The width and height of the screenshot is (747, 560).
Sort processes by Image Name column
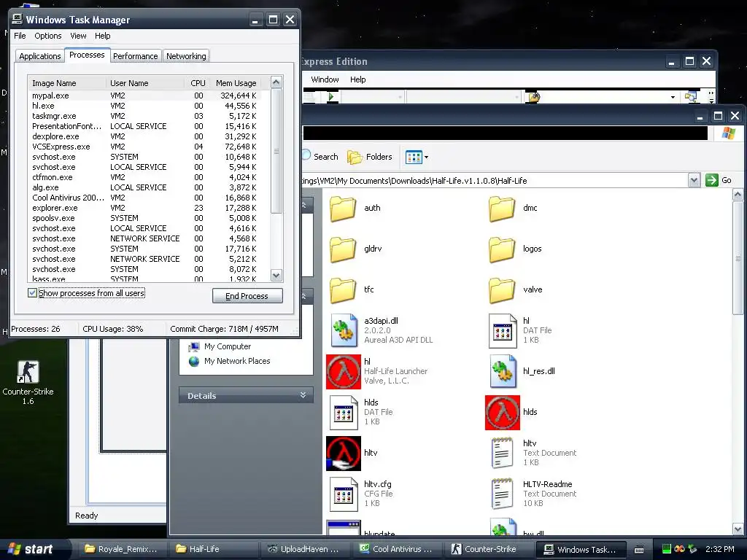(67, 83)
